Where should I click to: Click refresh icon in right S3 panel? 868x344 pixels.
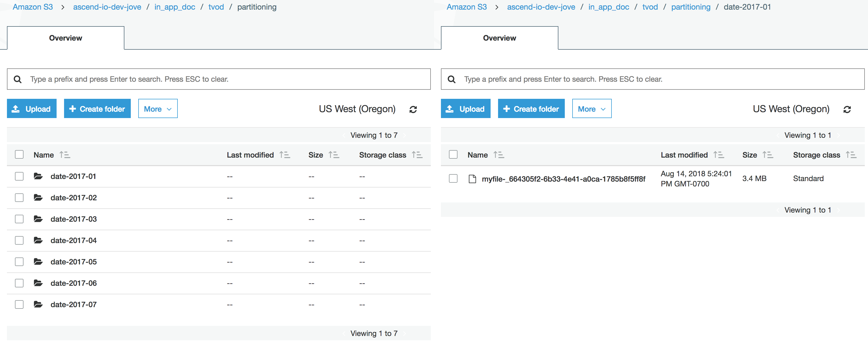[x=847, y=109]
